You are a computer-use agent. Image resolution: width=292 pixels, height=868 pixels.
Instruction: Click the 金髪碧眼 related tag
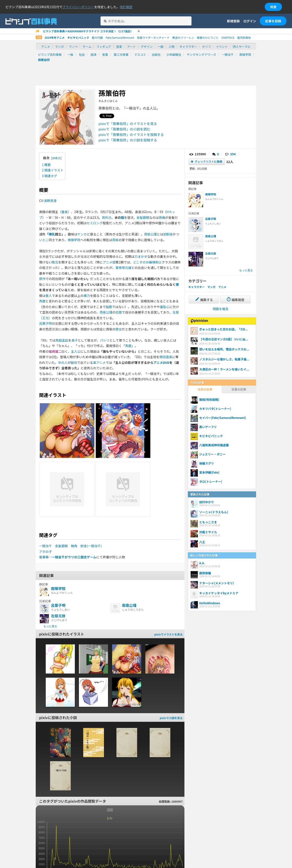click(x=61, y=546)
